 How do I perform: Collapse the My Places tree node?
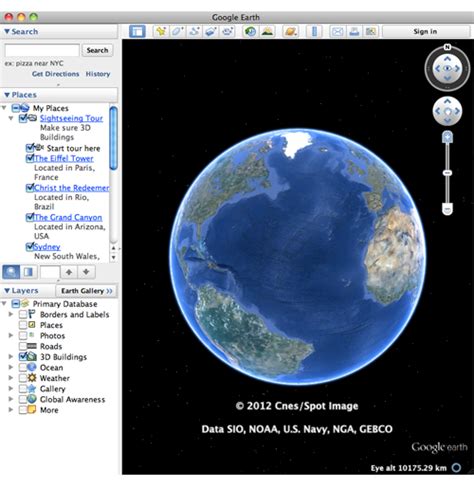coord(4,108)
